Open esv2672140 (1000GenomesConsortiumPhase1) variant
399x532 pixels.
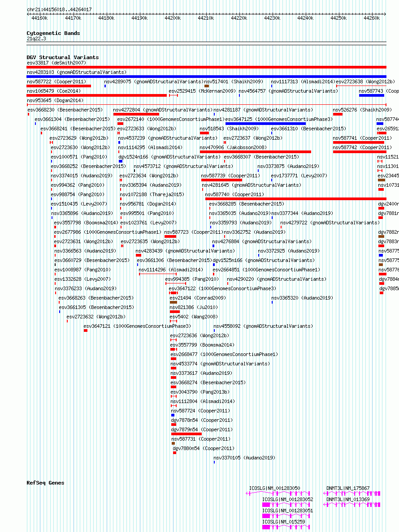(171, 120)
